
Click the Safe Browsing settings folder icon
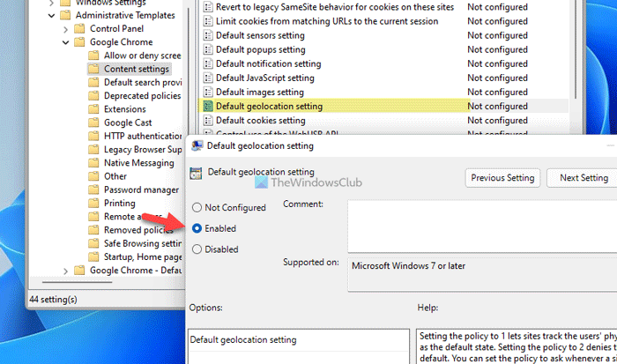point(93,243)
